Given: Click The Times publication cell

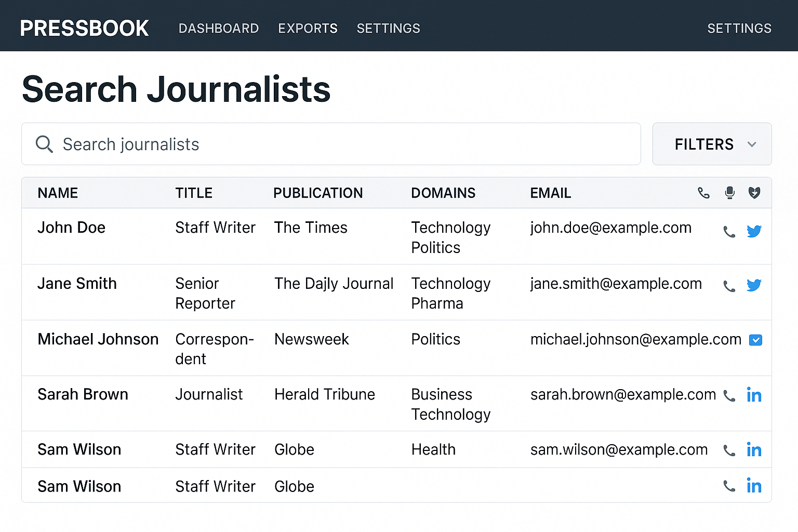Looking at the screenshot, I should tap(311, 228).
